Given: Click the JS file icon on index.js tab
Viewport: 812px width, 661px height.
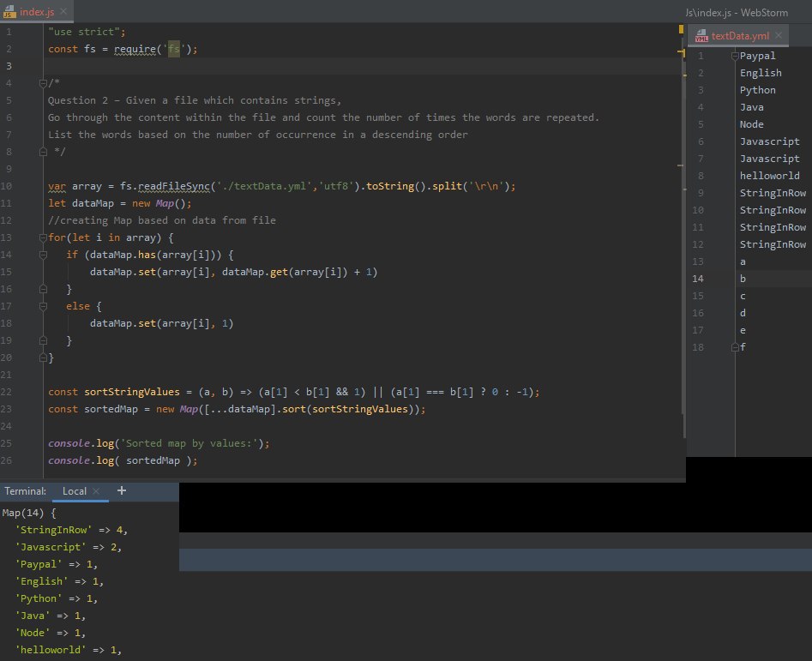Looking at the screenshot, I should coord(9,11).
